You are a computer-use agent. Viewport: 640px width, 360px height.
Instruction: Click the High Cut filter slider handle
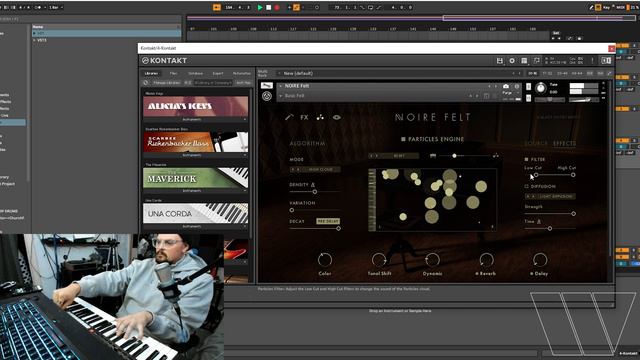(573, 175)
